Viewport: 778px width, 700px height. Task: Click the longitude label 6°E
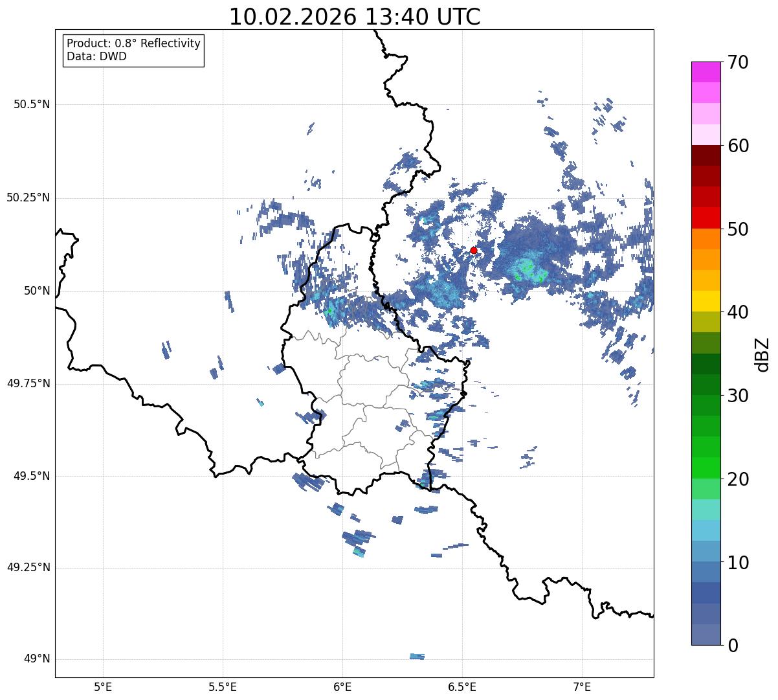point(342,687)
